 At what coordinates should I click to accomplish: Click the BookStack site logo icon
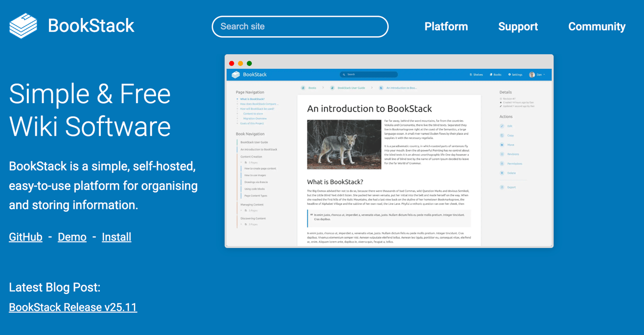tap(23, 26)
